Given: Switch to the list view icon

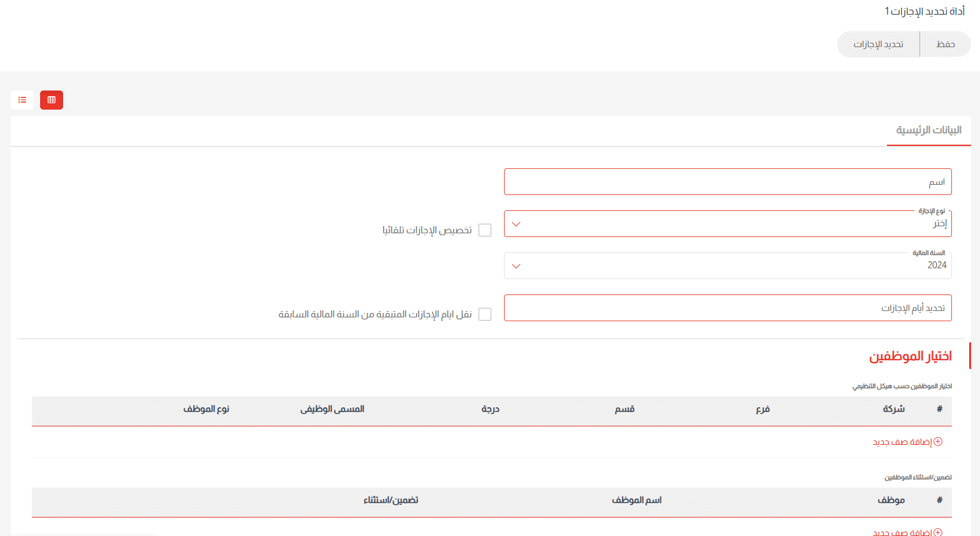Looking at the screenshot, I should (x=22, y=100).
